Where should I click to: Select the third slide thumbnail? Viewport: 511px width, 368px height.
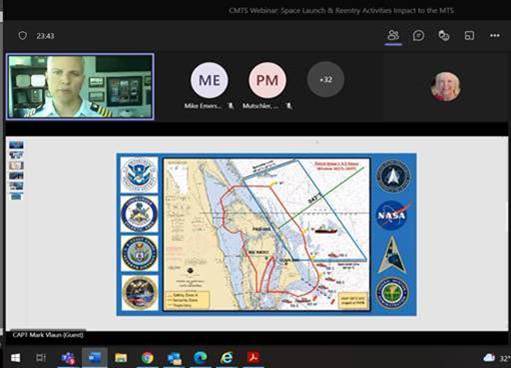(16, 165)
